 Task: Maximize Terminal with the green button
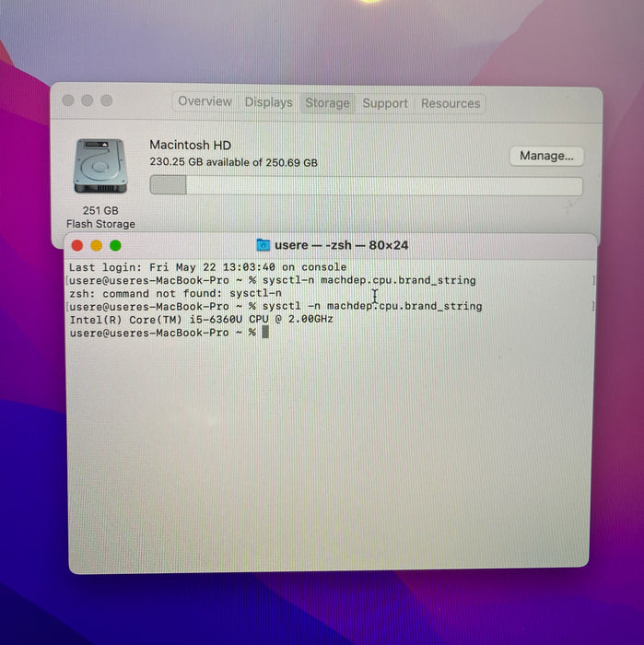coord(115,246)
